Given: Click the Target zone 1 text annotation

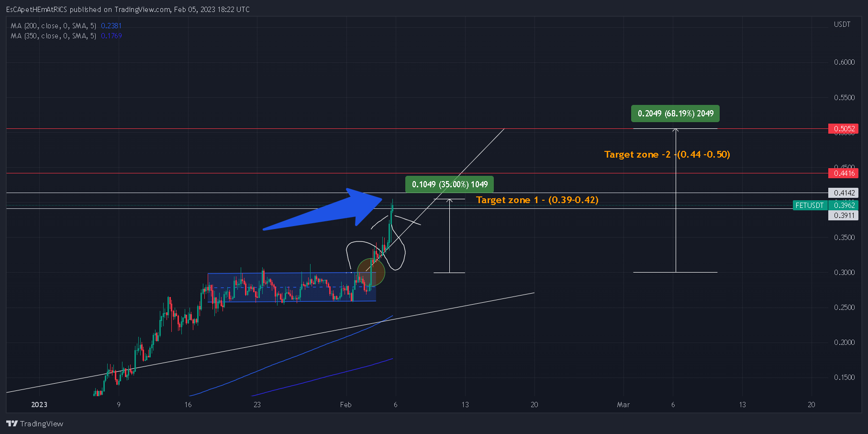Looking at the screenshot, I should 537,200.
